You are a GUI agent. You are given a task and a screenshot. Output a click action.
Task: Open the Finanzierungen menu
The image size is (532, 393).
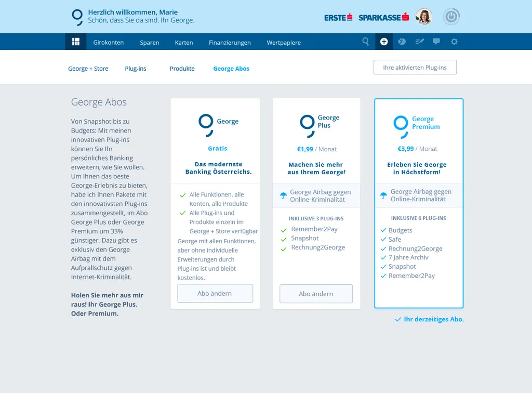click(x=230, y=43)
